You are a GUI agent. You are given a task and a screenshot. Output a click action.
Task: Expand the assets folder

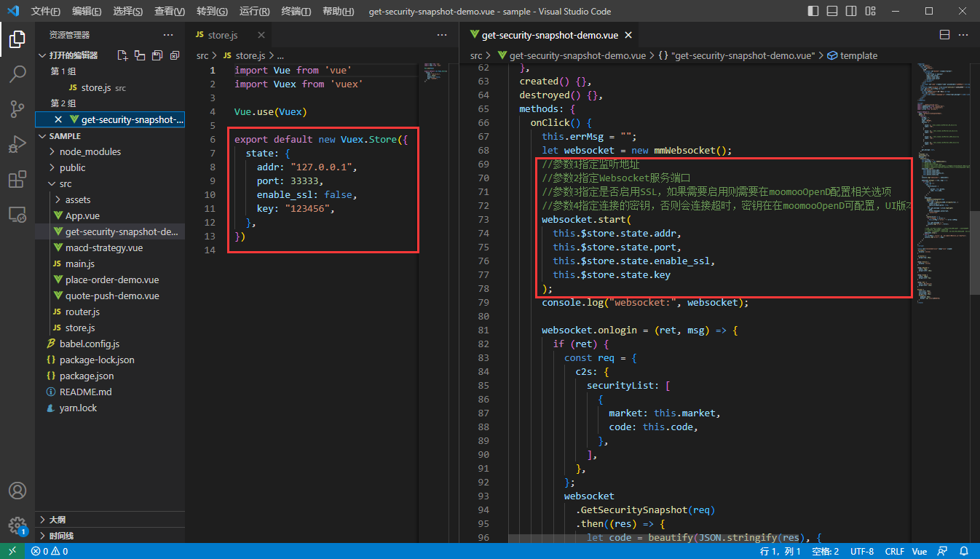77,199
